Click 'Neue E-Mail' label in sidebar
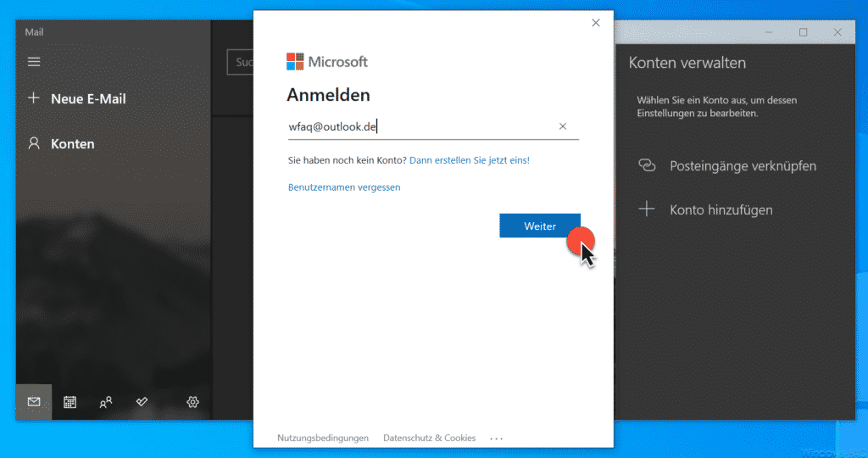The image size is (868, 458). click(88, 98)
